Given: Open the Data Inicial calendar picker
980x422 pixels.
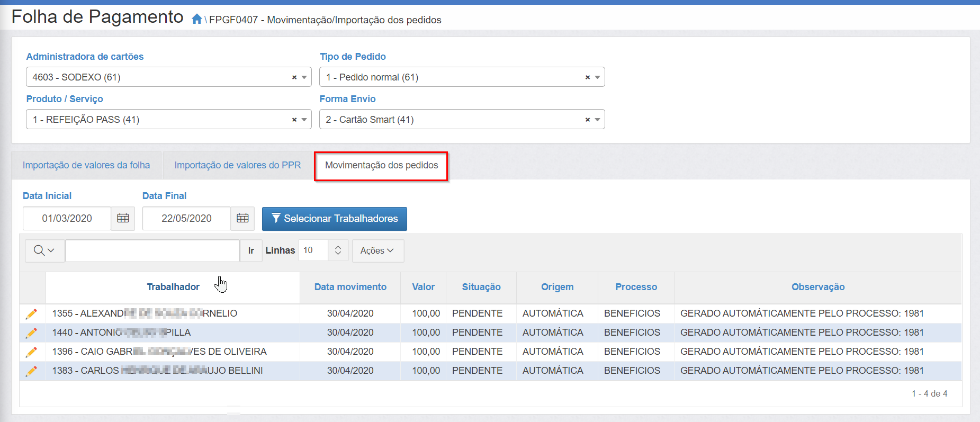Looking at the screenshot, I should [x=123, y=218].
